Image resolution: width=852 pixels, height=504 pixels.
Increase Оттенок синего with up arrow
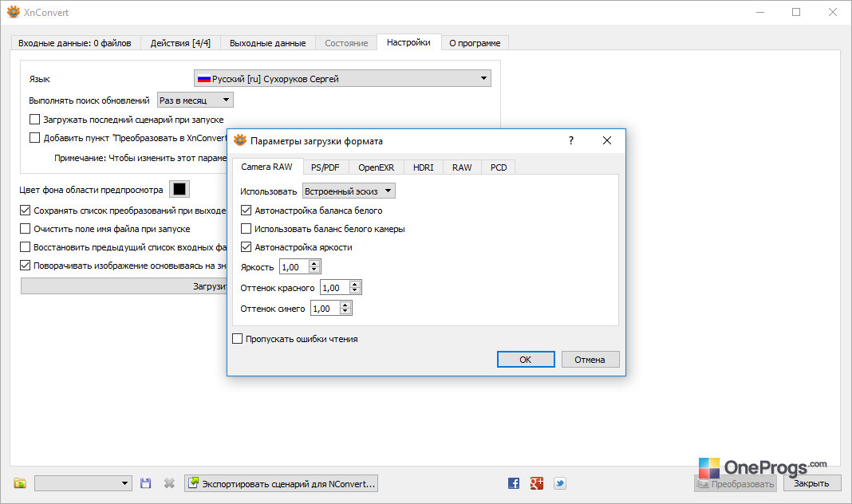(x=345, y=305)
